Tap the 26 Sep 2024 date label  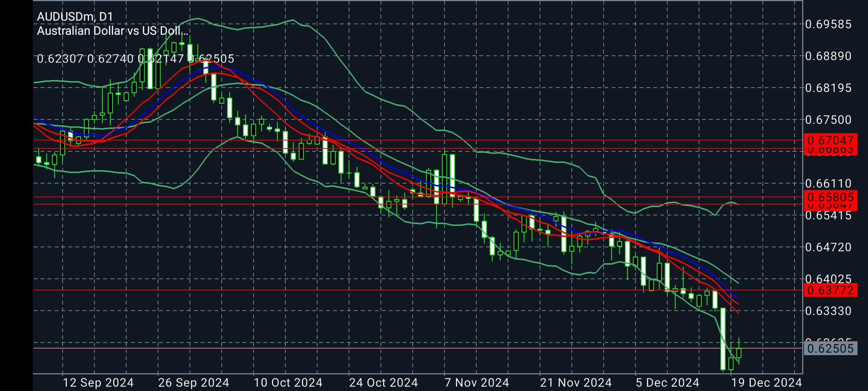pos(194,383)
